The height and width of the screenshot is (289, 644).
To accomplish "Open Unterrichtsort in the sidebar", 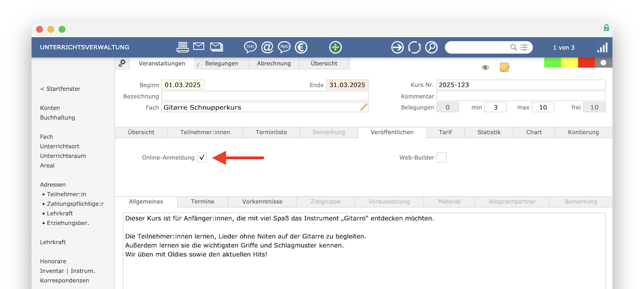I will click(60, 146).
